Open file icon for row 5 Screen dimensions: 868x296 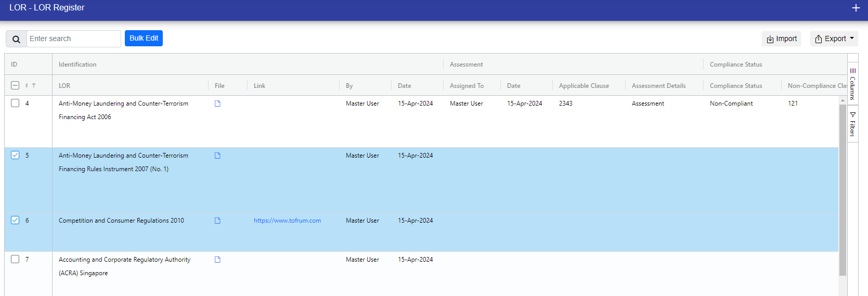tap(217, 156)
